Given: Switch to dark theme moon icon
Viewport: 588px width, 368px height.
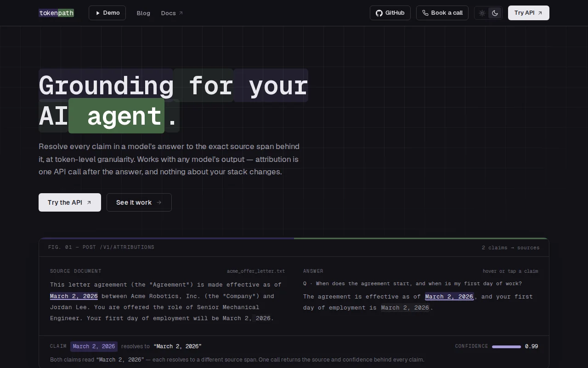Looking at the screenshot, I should (495, 13).
